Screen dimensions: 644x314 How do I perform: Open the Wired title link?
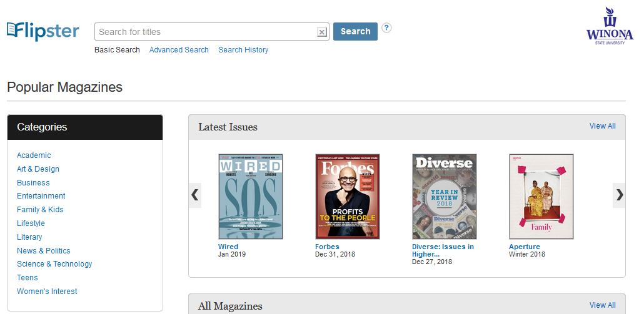228,247
